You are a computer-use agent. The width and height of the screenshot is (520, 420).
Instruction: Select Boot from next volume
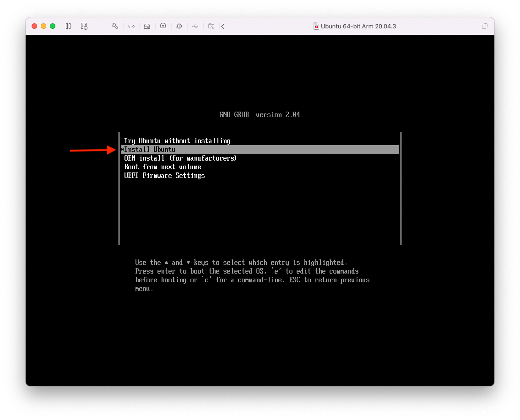(x=162, y=167)
